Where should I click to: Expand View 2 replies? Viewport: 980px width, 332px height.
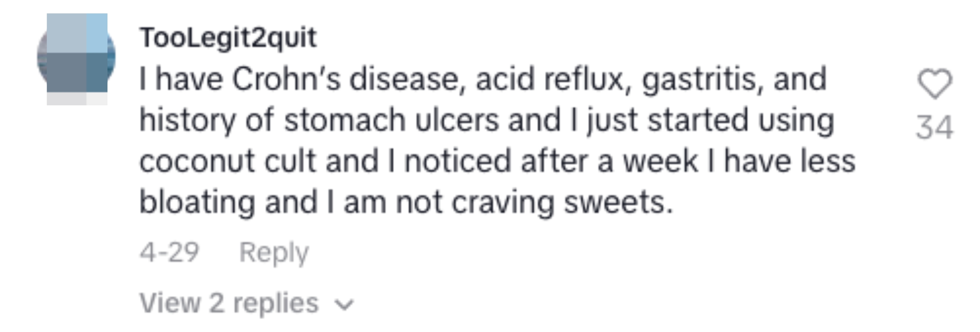tap(229, 303)
